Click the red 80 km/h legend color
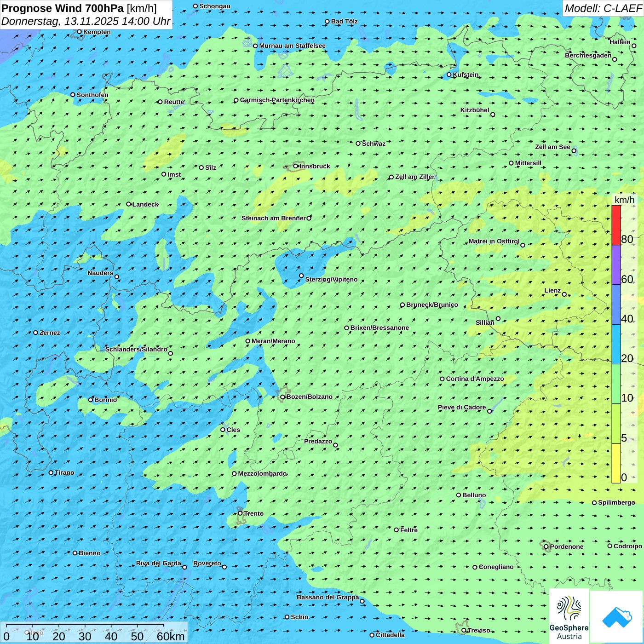This screenshot has height=644, width=644. [616, 225]
